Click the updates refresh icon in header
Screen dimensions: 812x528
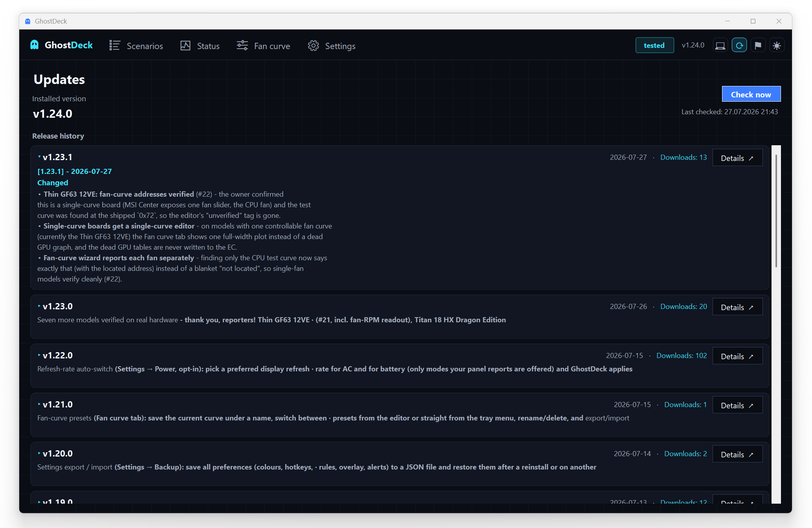tap(739, 46)
